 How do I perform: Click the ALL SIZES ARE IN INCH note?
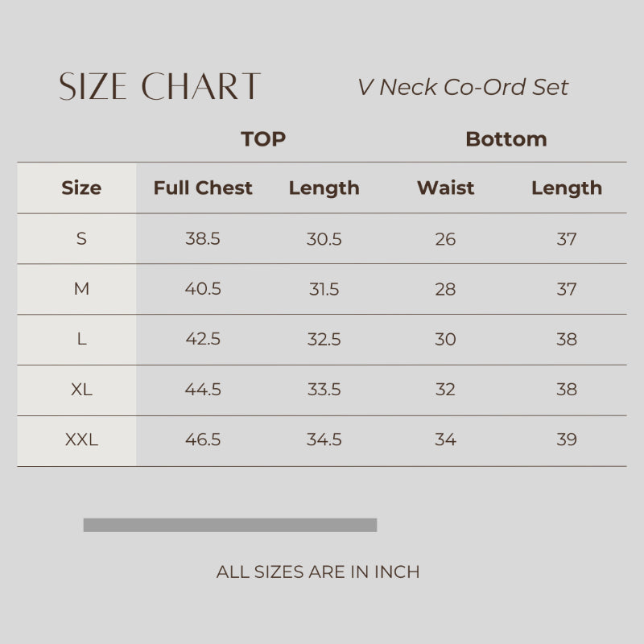click(x=318, y=572)
